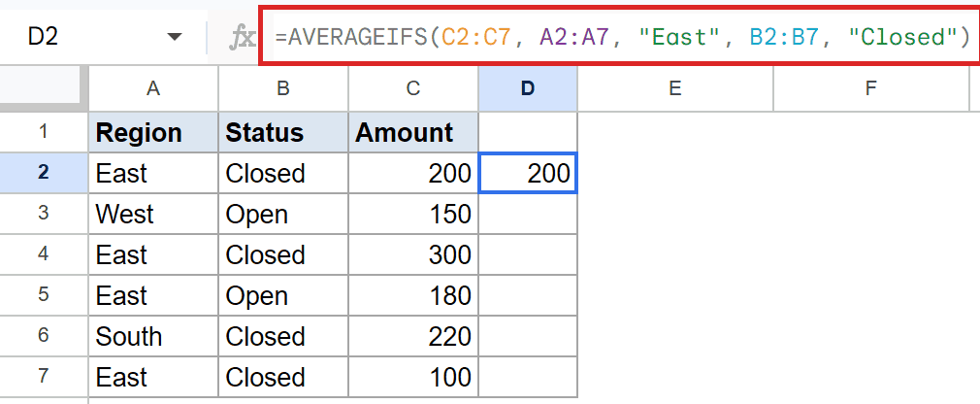This screenshot has width=980, height=404.
Task: Select column C header
Action: [413, 88]
